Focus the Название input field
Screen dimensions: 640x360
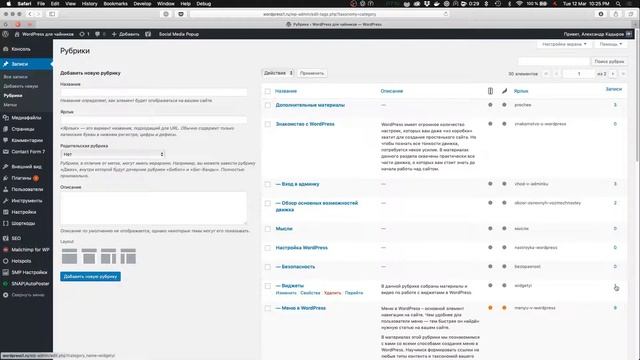point(153,92)
